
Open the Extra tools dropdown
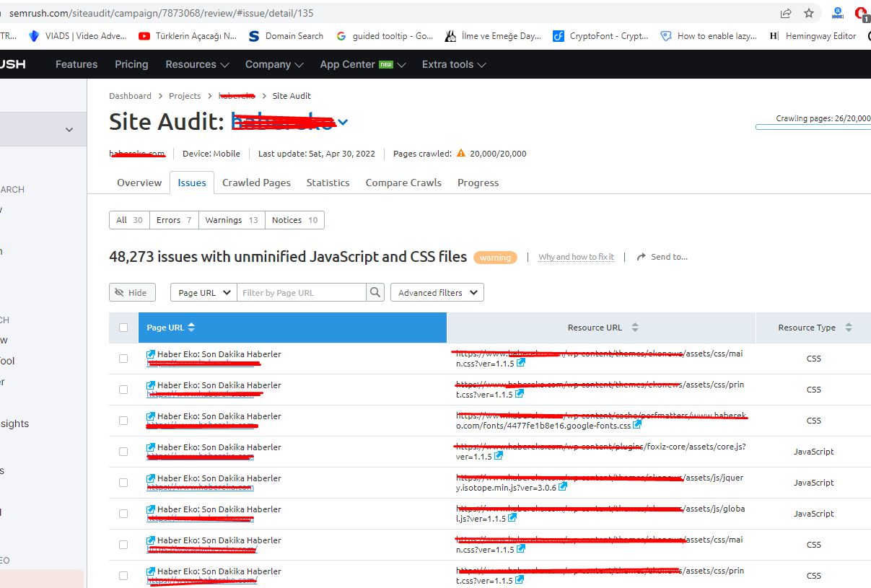click(x=454, y=64)
